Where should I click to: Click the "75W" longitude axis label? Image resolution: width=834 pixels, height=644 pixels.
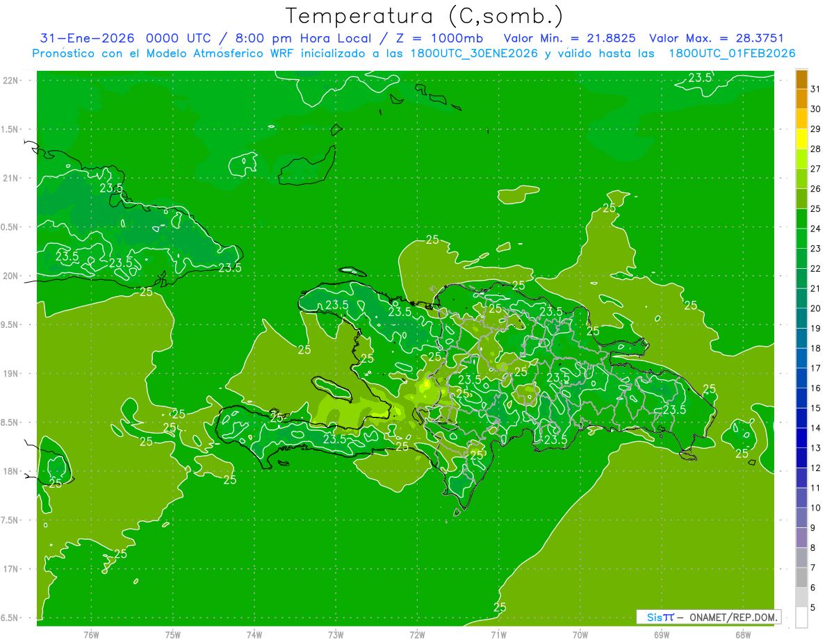[173, 635]
